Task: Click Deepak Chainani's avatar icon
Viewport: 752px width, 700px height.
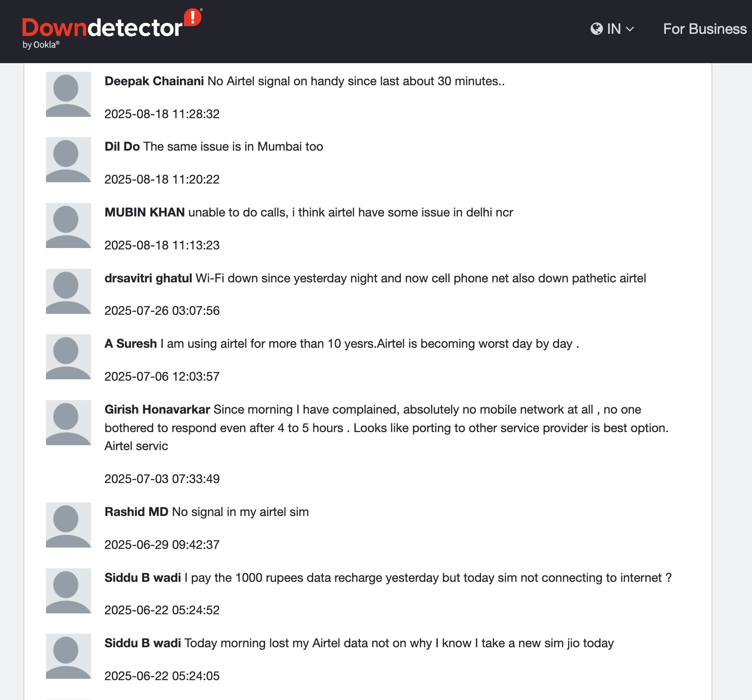Action: point(69,94)
